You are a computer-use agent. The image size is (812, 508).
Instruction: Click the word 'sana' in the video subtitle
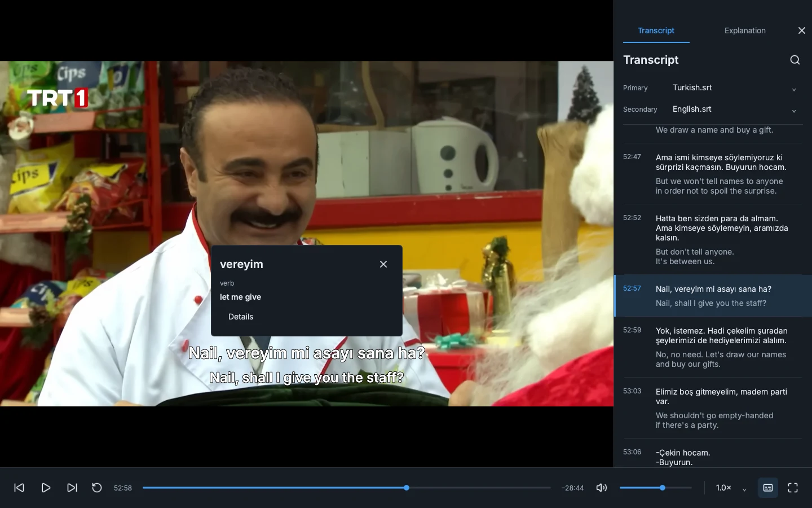pos(376,353)
